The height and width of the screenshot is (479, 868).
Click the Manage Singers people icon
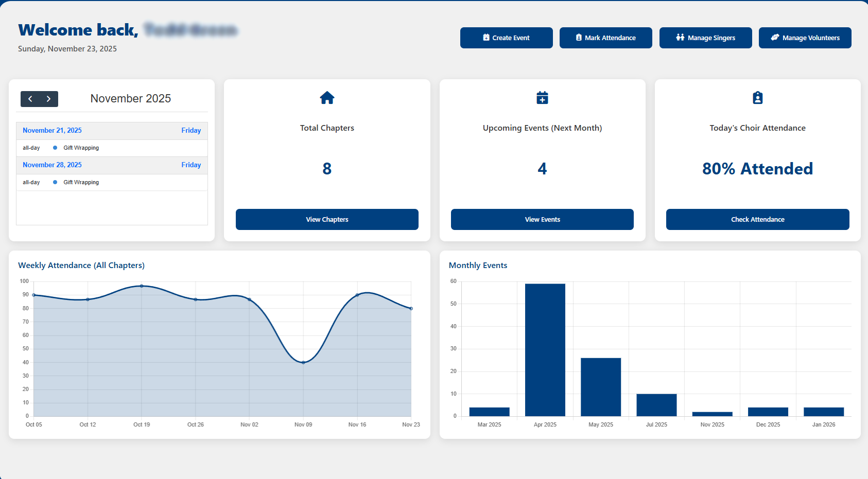pos(680,37)
